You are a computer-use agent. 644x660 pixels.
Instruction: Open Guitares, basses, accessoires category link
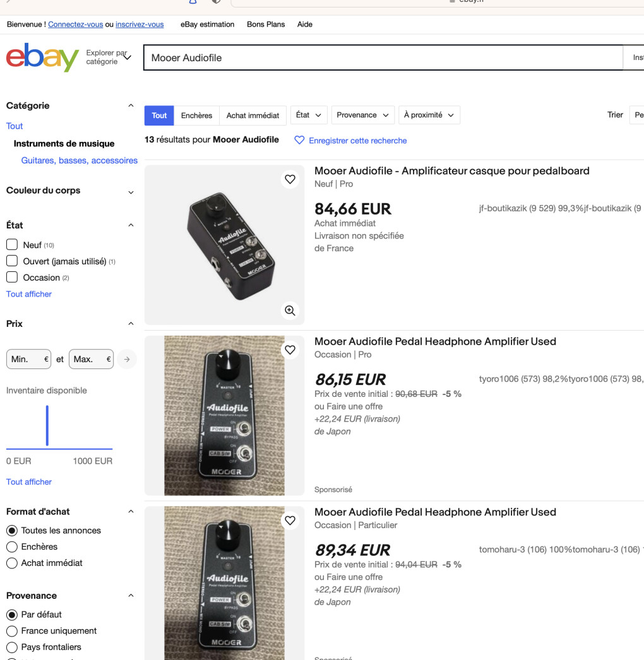click(x=79, y=160)
